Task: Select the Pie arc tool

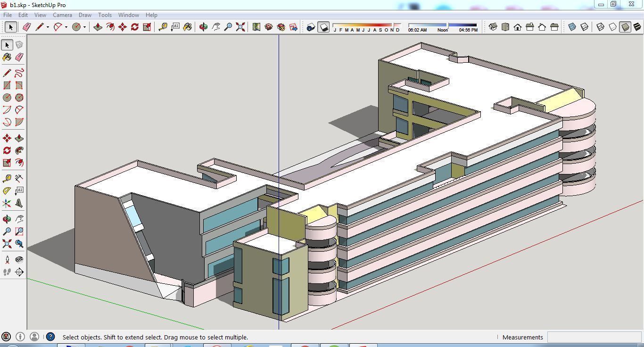Action: click(19, 122)
